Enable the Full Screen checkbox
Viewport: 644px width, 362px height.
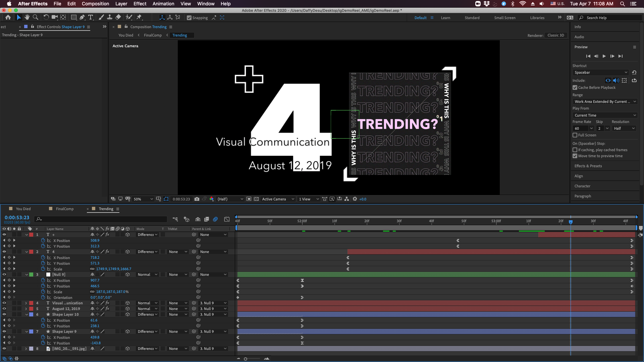click(575, 135)
